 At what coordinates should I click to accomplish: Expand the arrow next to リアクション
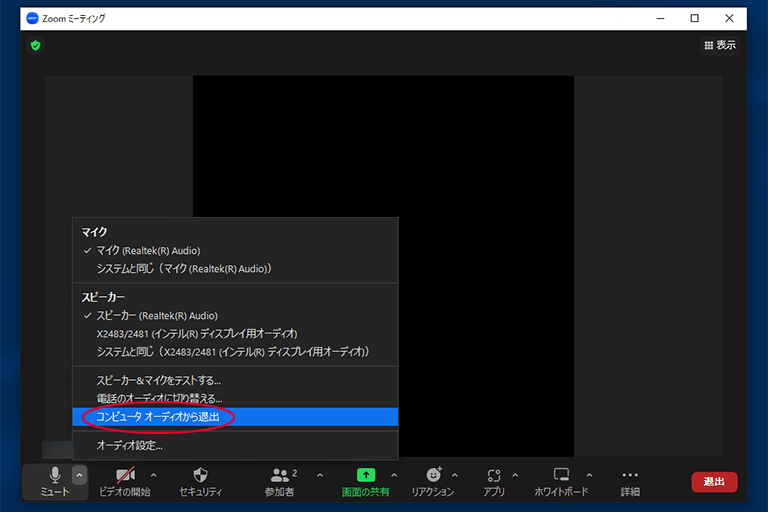click(455, 475)
